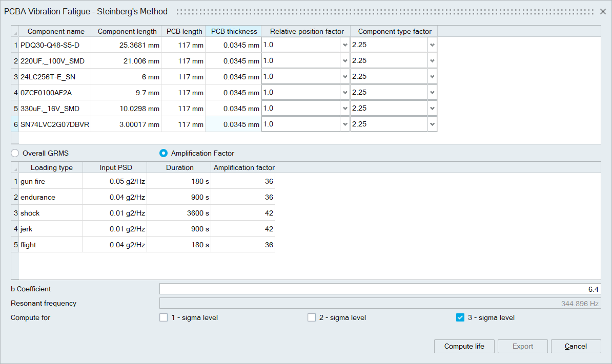Close the PCBA Vibration Fatigue dialog
This screenshot has width=612, height=364.
pyautogui.click(x=603, y=11)
